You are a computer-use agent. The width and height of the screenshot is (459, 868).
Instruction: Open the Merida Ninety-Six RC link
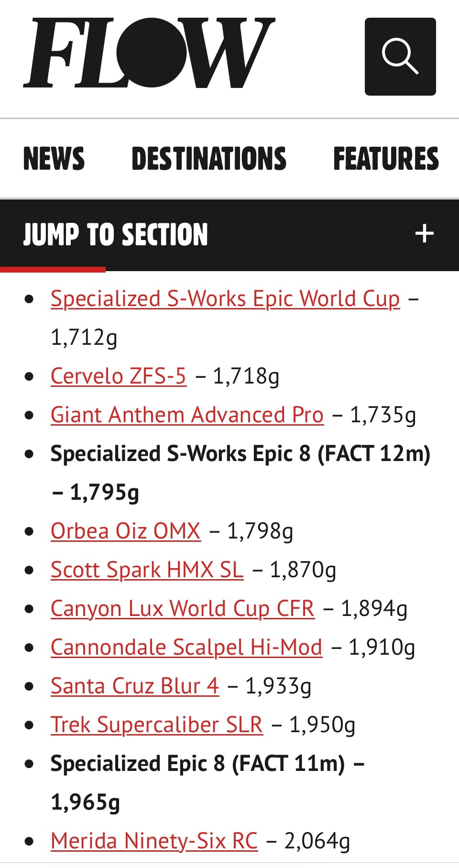(154, 841)
